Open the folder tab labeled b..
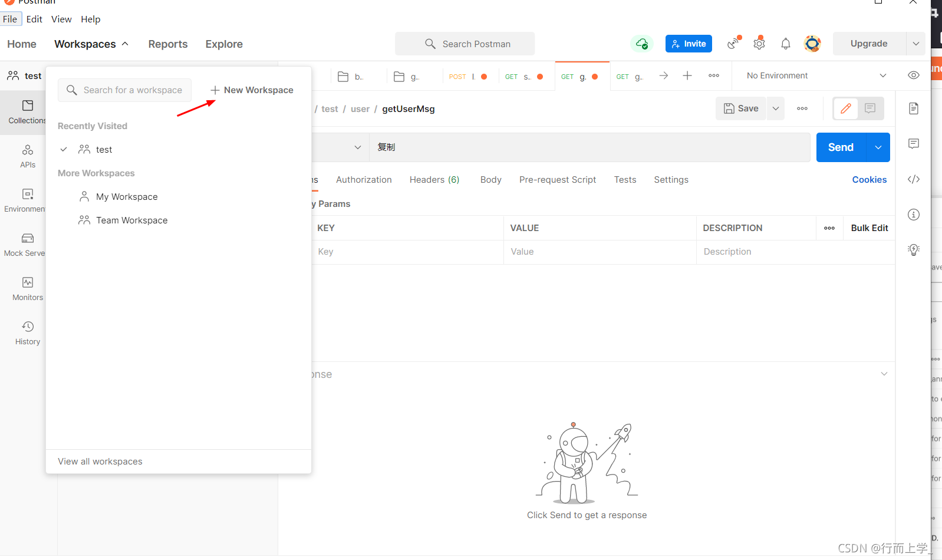 [x=351, y=77]
